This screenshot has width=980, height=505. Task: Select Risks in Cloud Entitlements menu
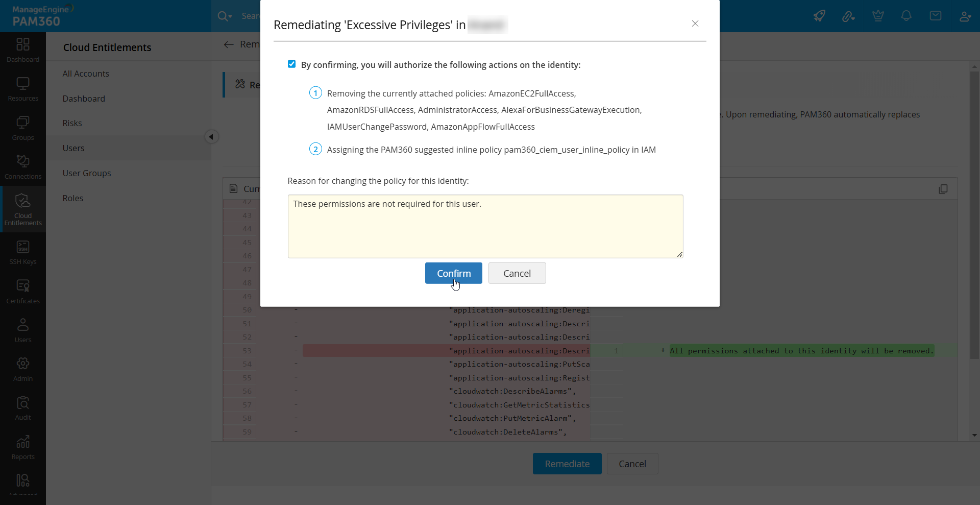coord(72,123)
